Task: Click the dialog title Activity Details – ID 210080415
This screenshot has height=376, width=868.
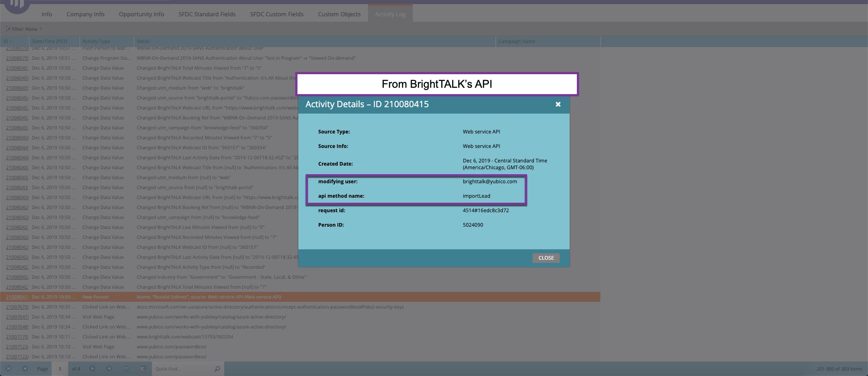Action: click(x=367, y=104)
